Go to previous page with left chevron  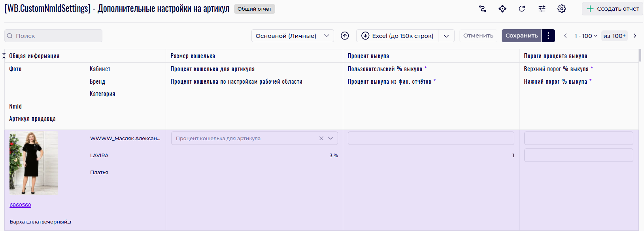[565, 36]
